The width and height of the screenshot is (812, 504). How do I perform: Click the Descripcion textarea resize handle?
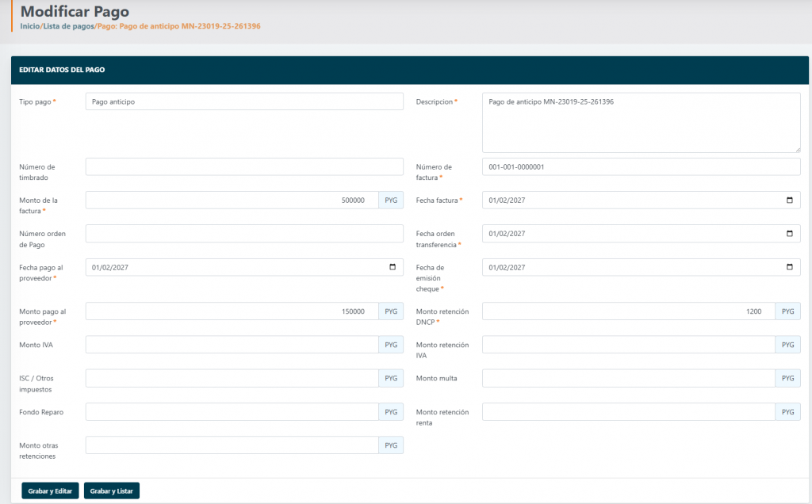[797, 150]
